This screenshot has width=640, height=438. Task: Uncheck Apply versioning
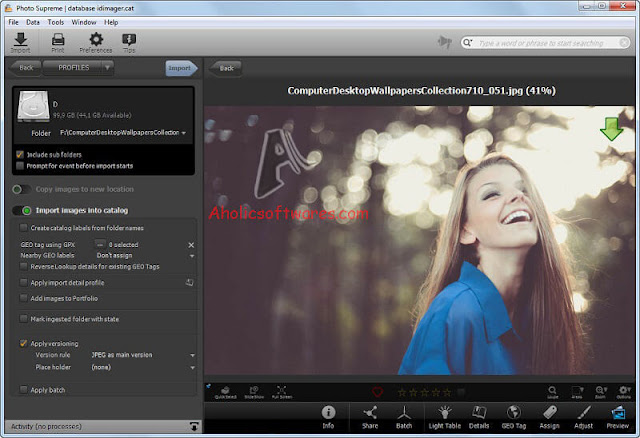pyautogui.click(x=24, y=343)
